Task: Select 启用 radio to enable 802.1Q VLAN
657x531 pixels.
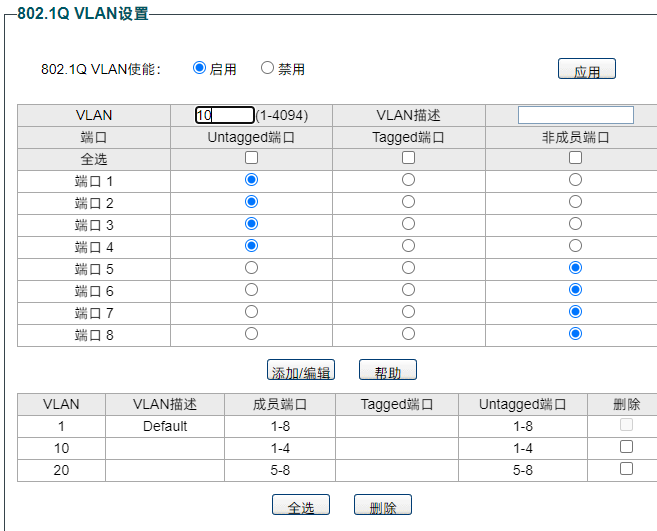Action: [199, 68]
